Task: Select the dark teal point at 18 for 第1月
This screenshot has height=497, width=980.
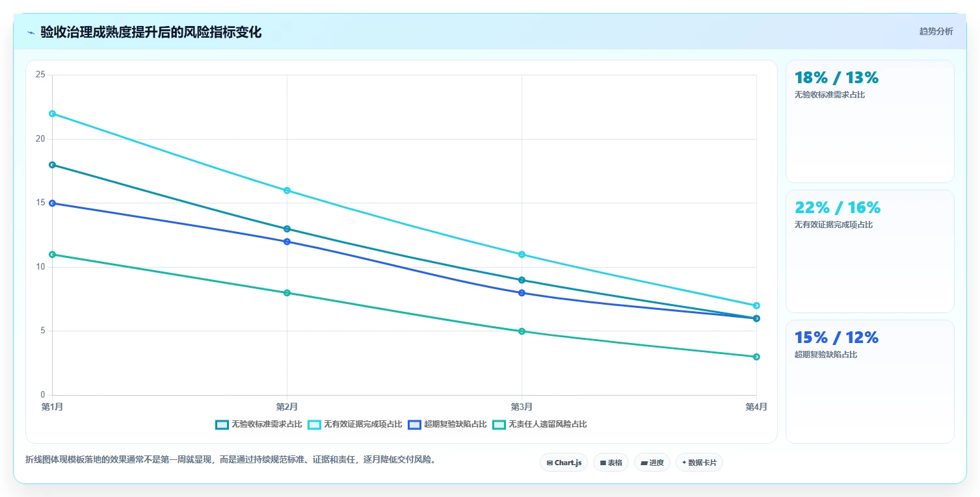Action: point(52,165)
